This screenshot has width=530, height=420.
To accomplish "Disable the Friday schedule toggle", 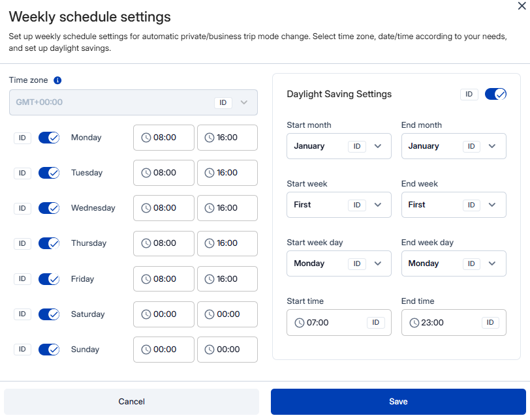I will 49,279.
